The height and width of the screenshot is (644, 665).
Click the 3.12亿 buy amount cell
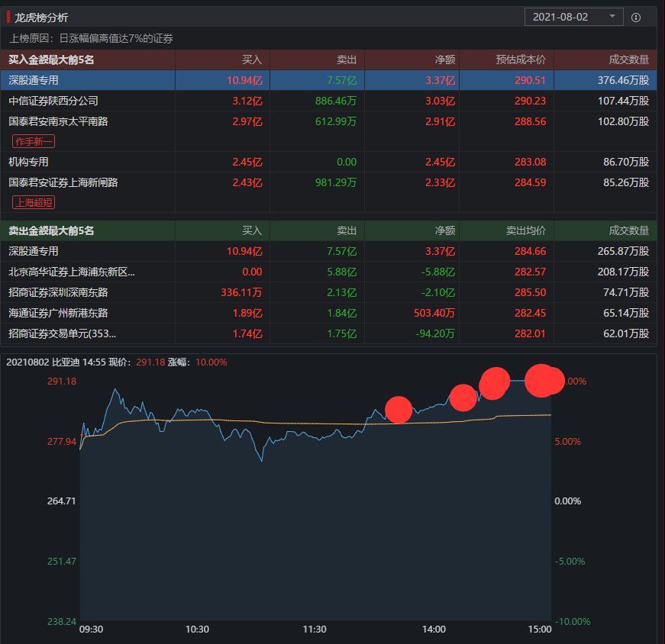pyautogui.click(x=247, y=101)
